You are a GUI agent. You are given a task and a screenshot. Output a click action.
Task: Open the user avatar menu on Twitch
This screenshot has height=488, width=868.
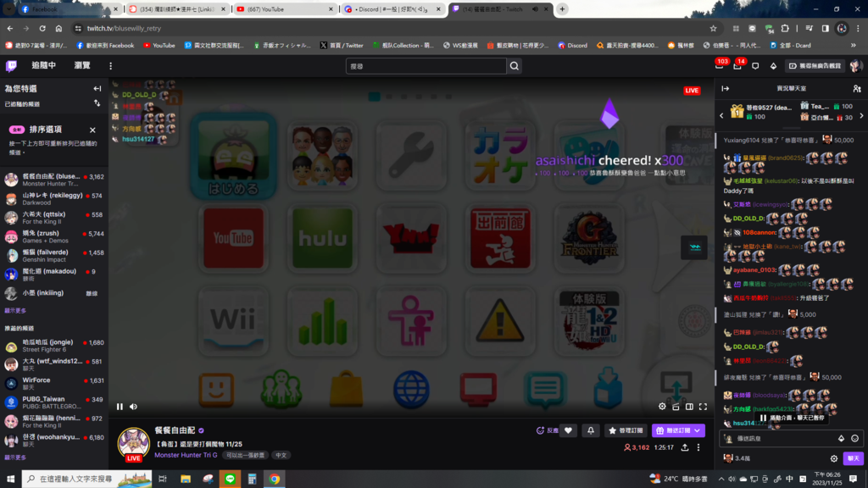[x=855, y=66]
